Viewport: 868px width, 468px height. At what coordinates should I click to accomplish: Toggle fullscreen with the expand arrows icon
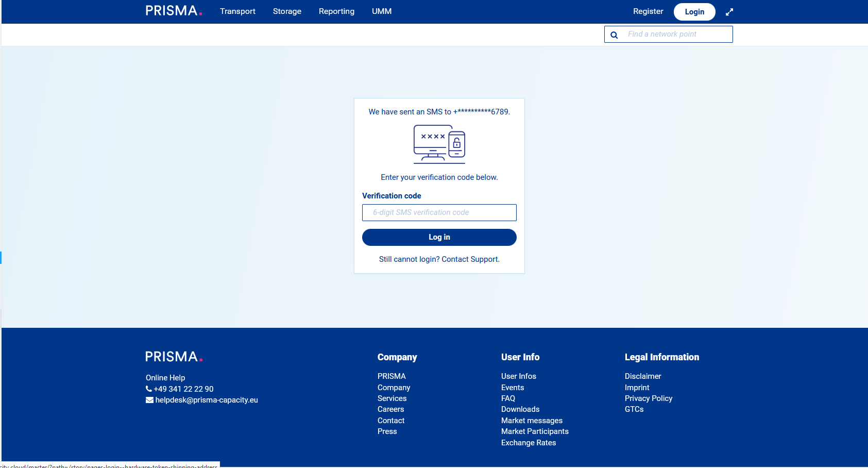[729, 12]
